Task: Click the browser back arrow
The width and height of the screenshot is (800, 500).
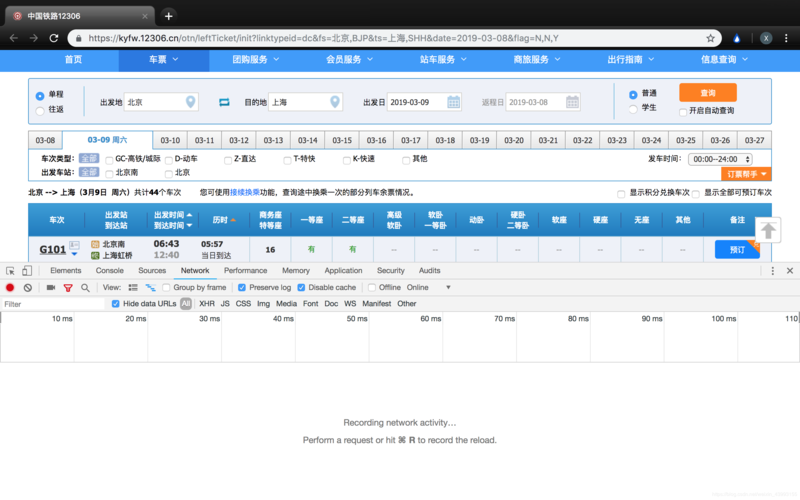Action: 14,38
